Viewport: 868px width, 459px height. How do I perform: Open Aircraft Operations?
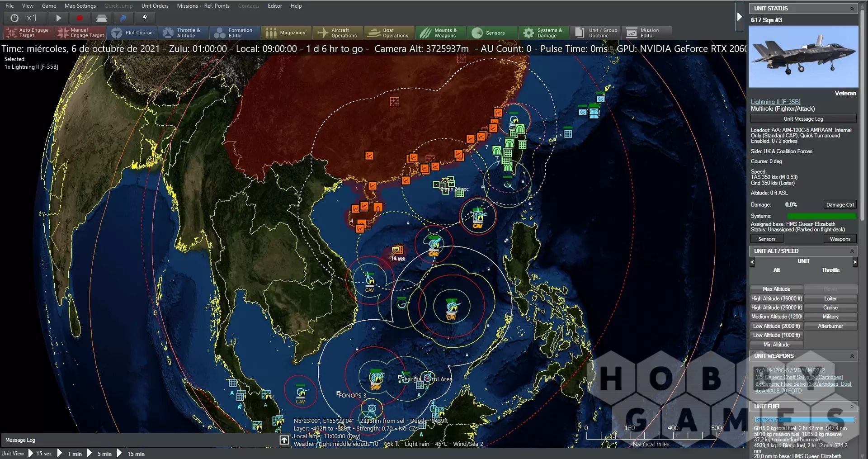point(338,33)
